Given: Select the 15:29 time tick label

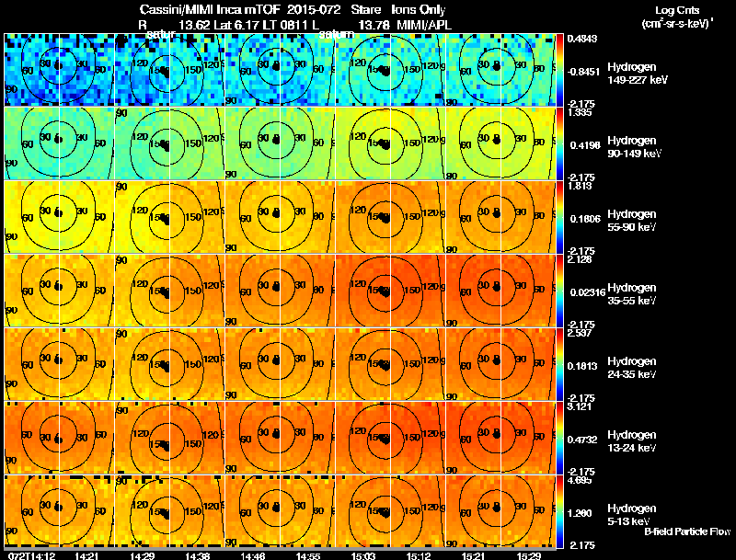Looking at the screenshot, I should pyautogui.click(x=528, y=555).
